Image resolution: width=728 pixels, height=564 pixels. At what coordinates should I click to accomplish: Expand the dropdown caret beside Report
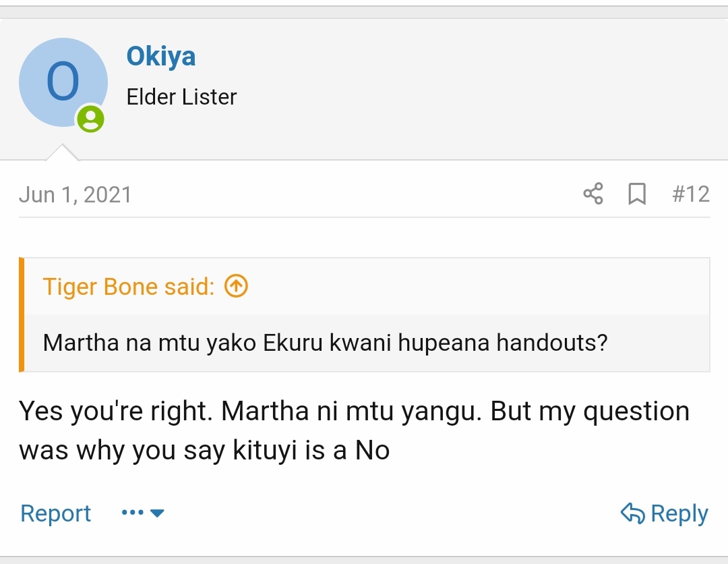pos(157,513)
